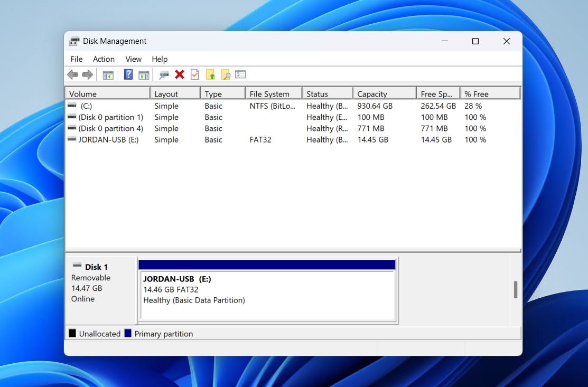Click the properties inspection toolbar icon
588x387 pixels.
coord(163,74)
